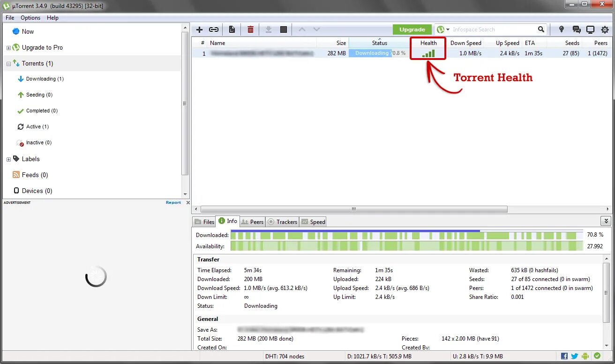Collapse the detail pane with chevron button
Viewport: 615px width, 364px height.
click(x=606, y=221)
